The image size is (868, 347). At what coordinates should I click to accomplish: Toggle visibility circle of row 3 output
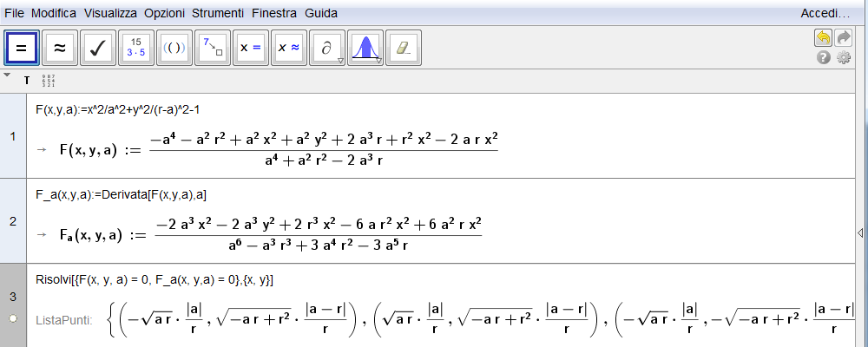12,319
